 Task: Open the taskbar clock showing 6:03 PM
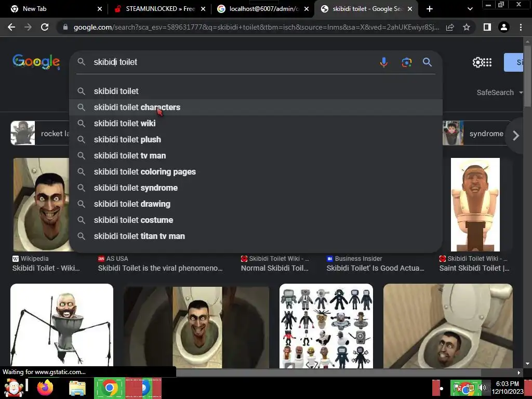(507, 388)
